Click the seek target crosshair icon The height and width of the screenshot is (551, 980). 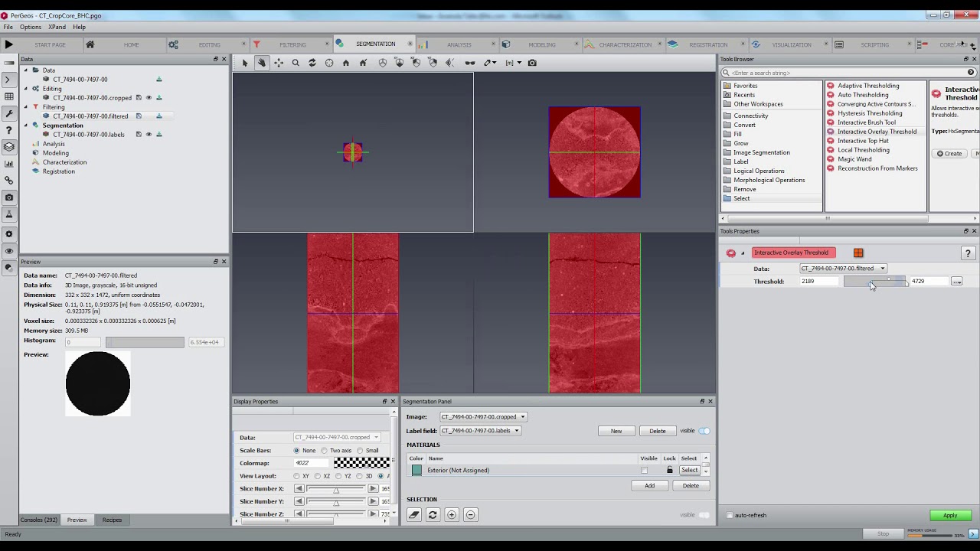coord(329,63)
